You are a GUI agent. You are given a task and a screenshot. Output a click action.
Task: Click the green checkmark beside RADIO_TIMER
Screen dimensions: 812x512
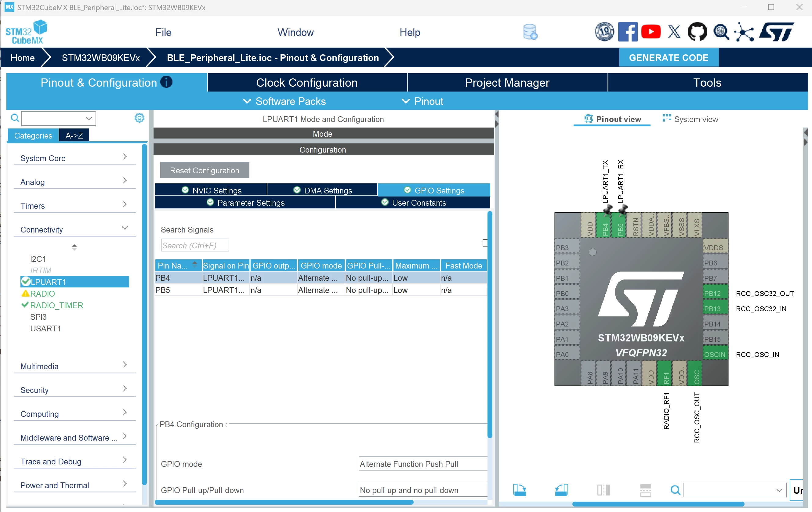coord(25,305)
